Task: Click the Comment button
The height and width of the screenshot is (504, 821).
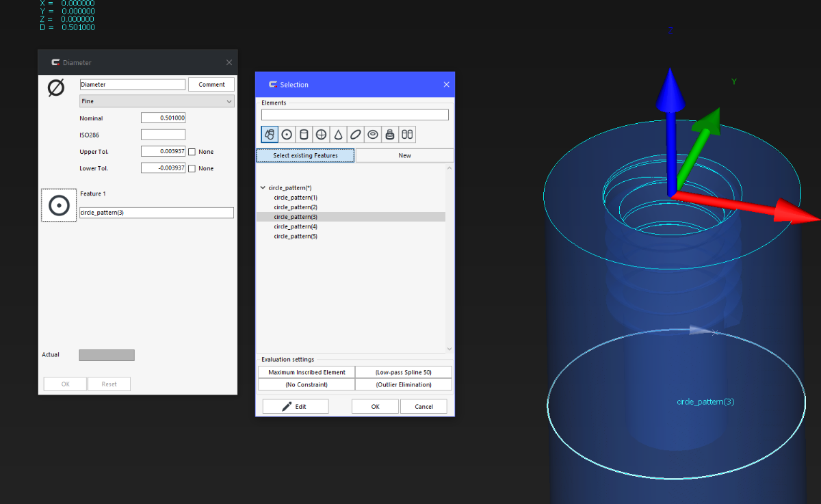Action: 211,84
